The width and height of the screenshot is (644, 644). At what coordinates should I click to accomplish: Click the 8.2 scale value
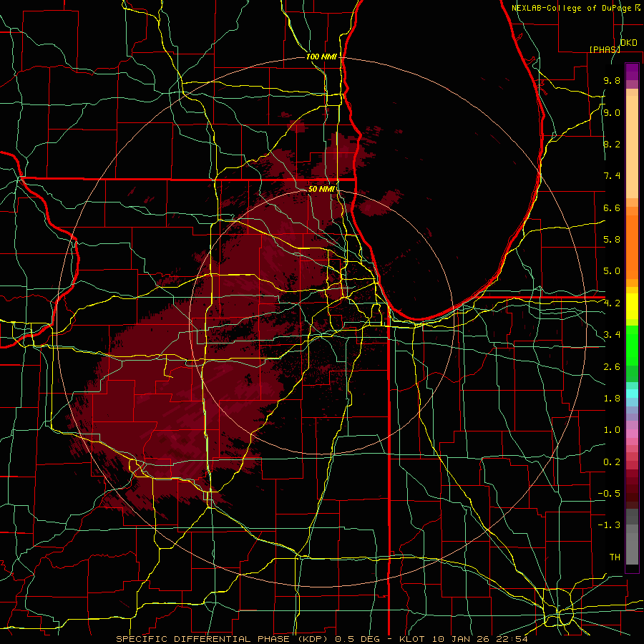pos(612,144)
